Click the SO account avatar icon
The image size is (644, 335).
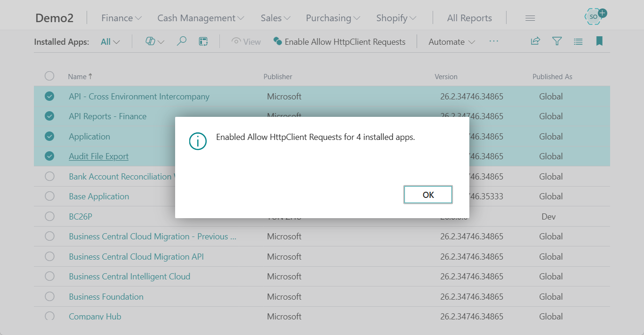point(592,16)
